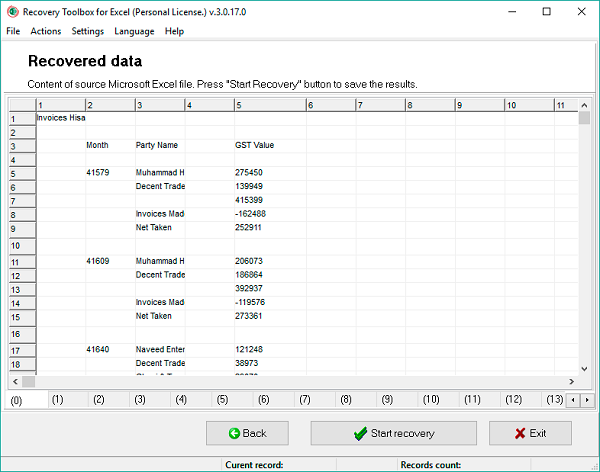The height and width of the screenshot is (472, 600).
Task: Click the app icon in title bar
Action: click(11, 12)
